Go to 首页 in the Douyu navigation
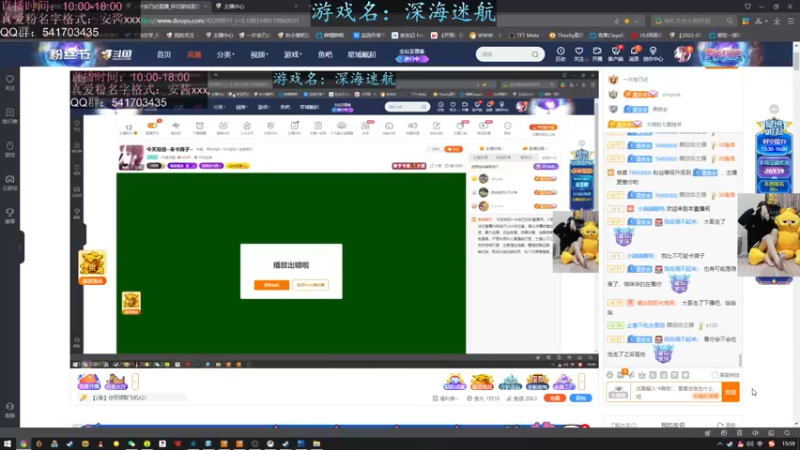800x450 pixels. (x=164, y=55)
